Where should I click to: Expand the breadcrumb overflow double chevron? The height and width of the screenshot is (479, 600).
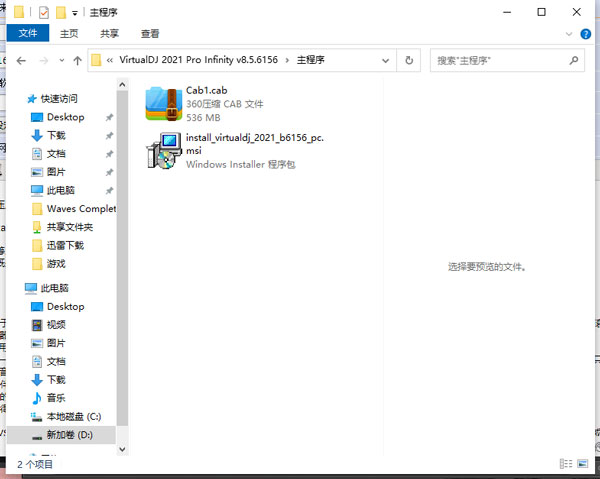pos(110,60)
